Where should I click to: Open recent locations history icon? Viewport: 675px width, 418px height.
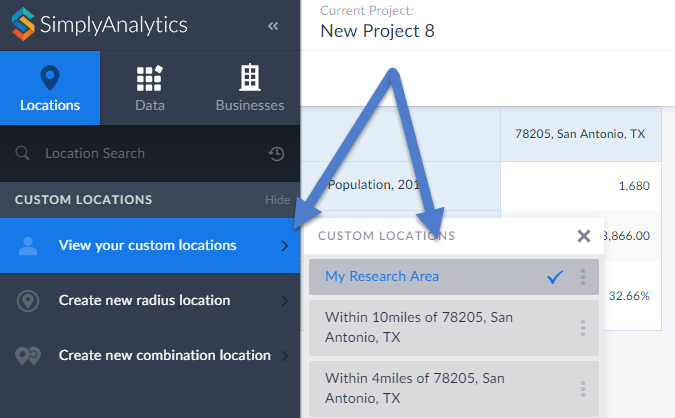click(276, 154)
